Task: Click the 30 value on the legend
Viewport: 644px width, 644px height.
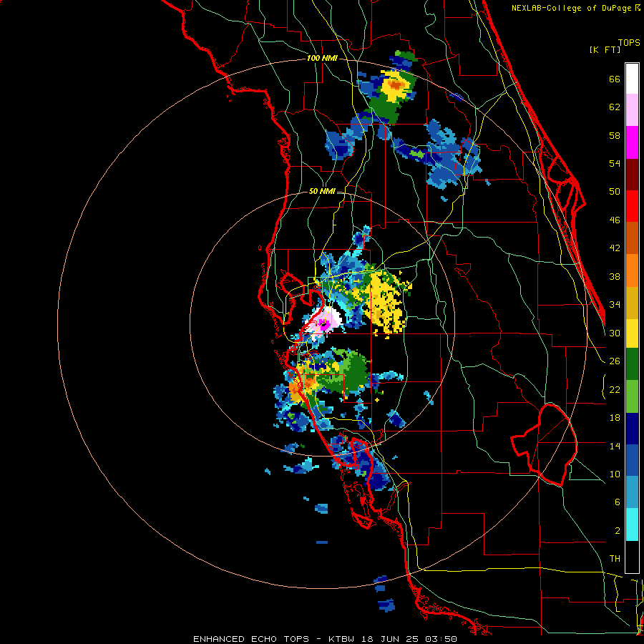Action: 615,333
